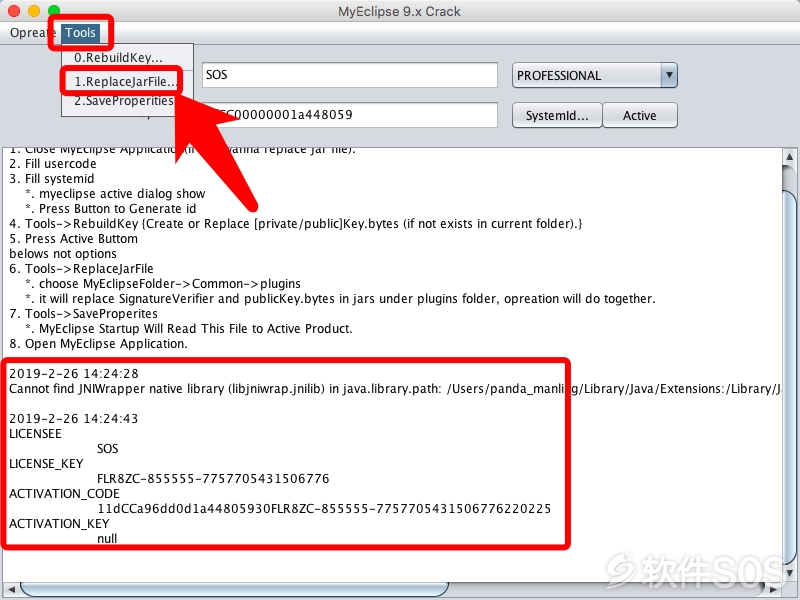Click the "null" value under ACTIVATION_KEY
This screenshot has width=800, height=600.
tap(107, 539)
